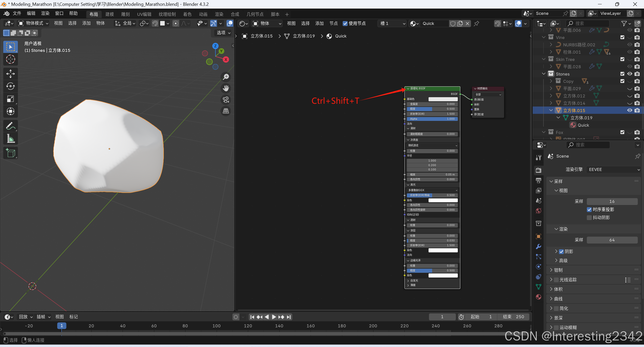Select the Scale tool icon
Viewport: 644px width, 347px height.
tap(10, 99)
